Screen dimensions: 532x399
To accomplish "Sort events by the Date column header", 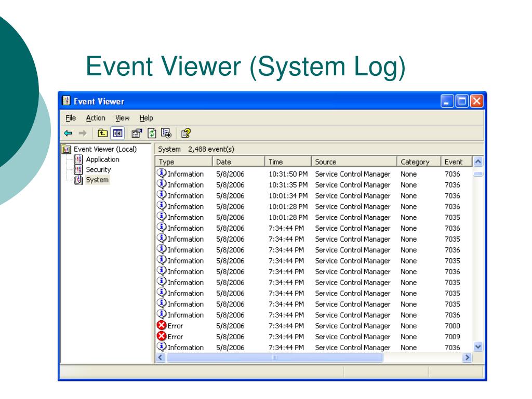I will 238,162.
